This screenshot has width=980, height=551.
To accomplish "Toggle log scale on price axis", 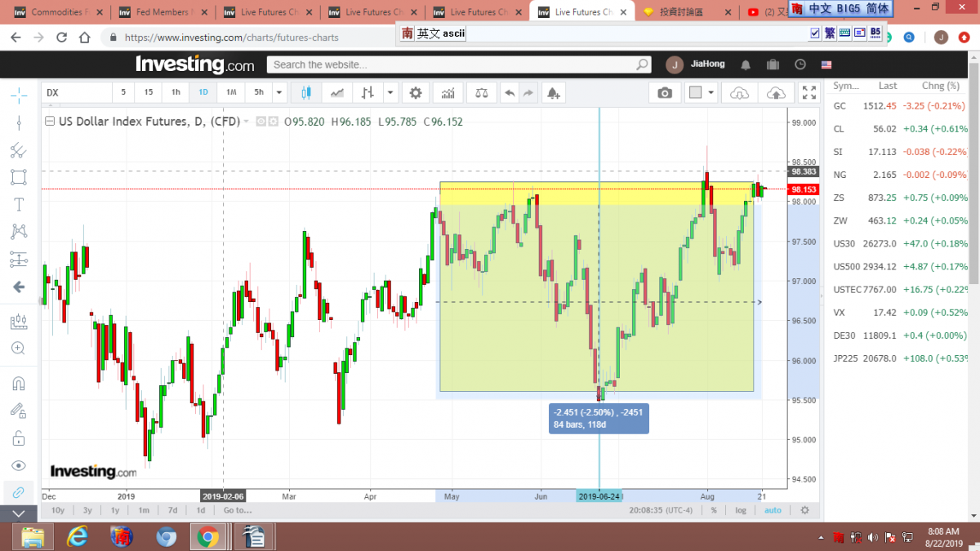I will point(740,510).
